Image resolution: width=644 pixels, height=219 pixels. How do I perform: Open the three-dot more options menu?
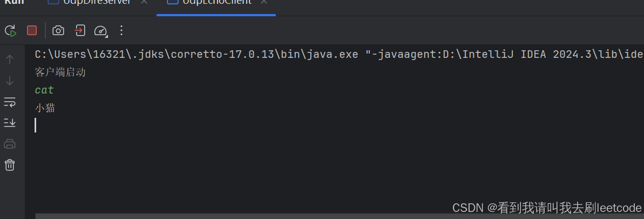pos(121,31)
